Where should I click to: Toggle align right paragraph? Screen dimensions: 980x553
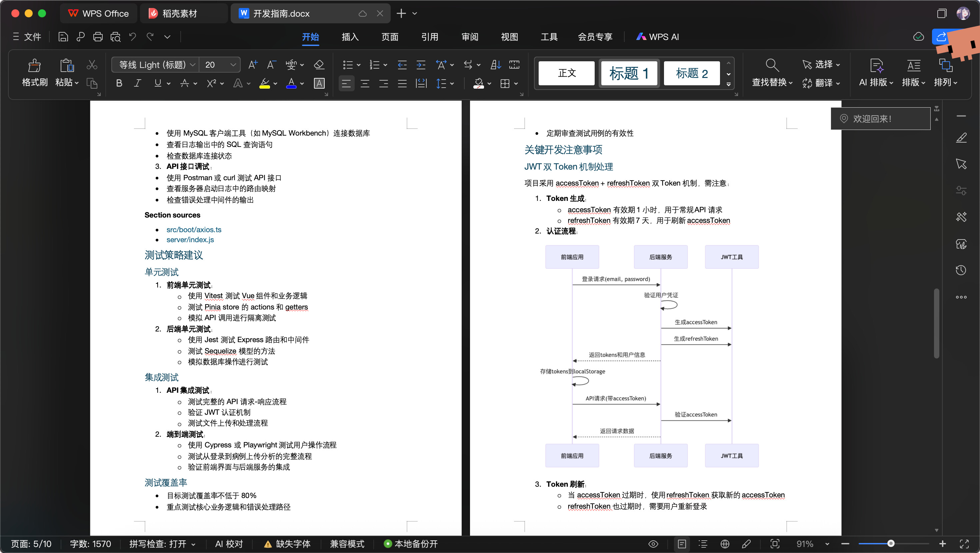tap(383, 83)
